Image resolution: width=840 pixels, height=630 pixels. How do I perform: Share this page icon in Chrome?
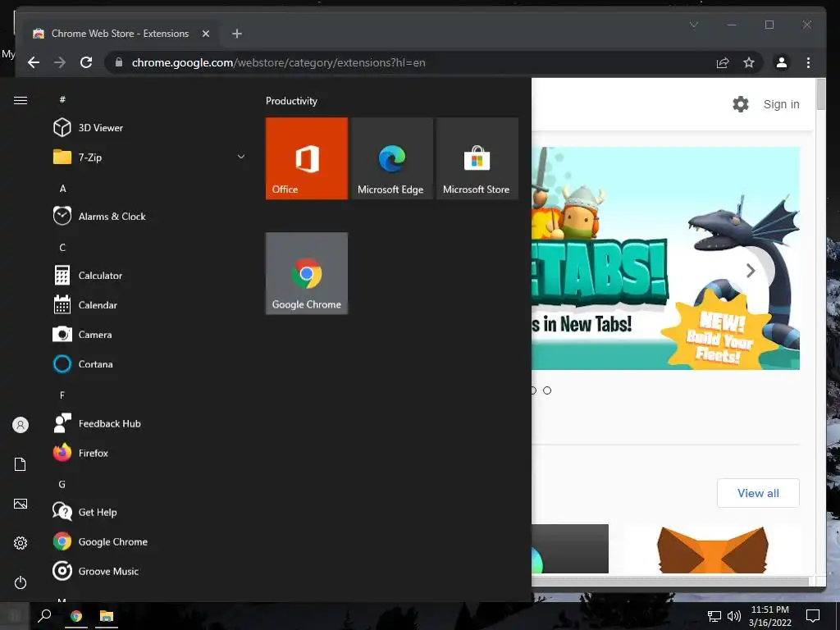pos(723,62)
